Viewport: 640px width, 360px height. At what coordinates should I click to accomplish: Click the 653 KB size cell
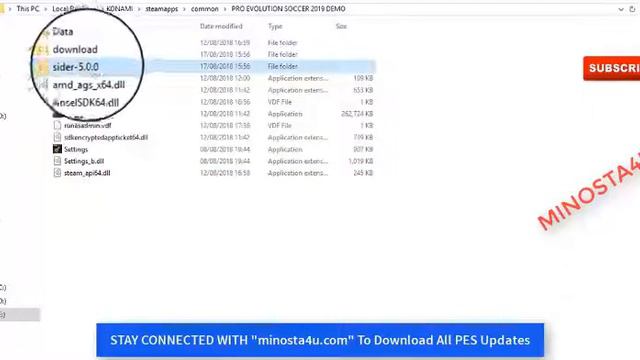pyautogui.click(x=363, y=90)
